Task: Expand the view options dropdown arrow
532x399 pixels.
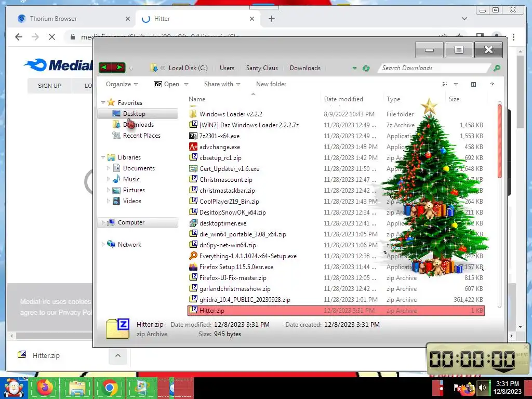Action: coord(456,85)
